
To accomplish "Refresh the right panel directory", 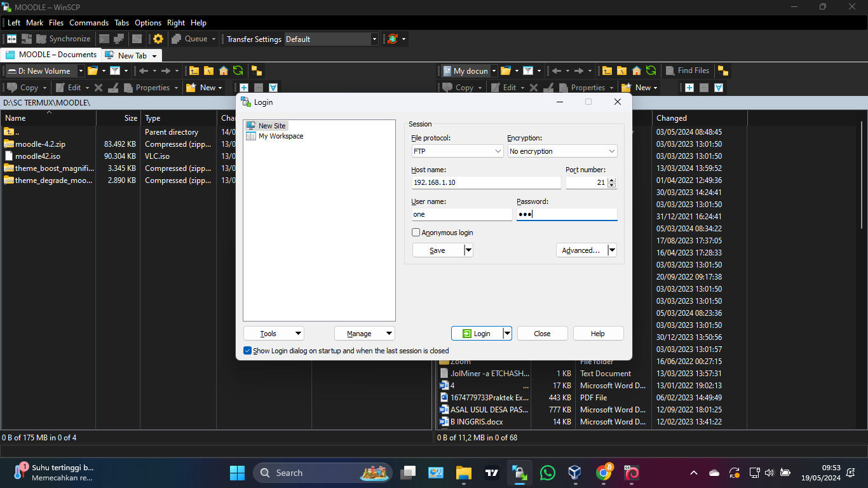I will tap(651, 71).
